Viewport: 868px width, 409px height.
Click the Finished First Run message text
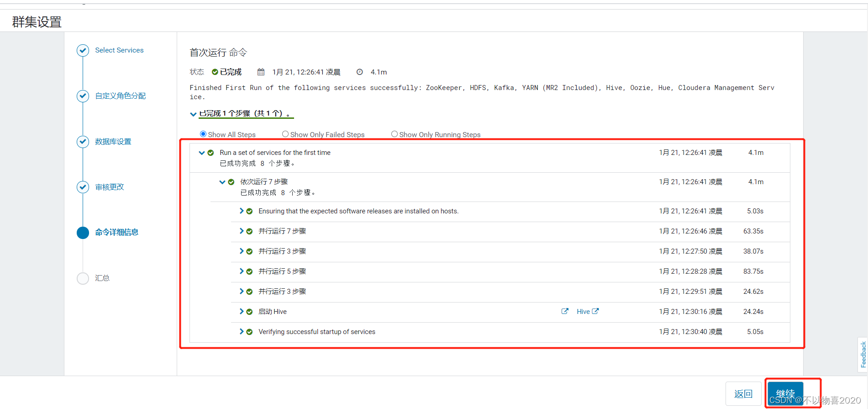click(x=482, y=92)
